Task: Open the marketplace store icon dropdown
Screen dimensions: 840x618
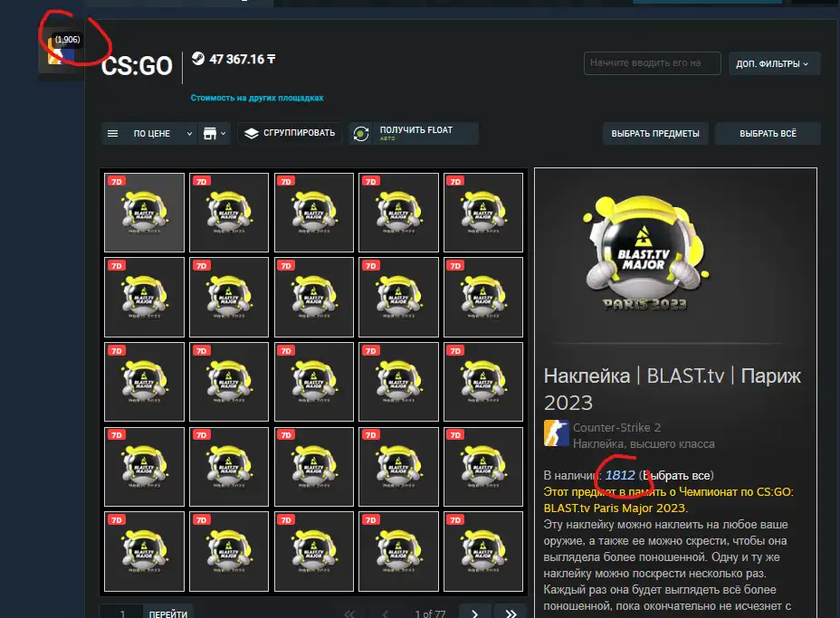Action: pos(215,133)
